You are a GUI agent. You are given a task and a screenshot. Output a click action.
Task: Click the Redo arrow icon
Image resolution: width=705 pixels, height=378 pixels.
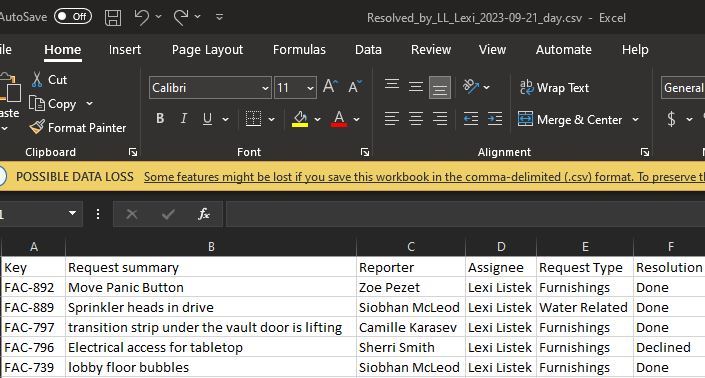point(181,17)
